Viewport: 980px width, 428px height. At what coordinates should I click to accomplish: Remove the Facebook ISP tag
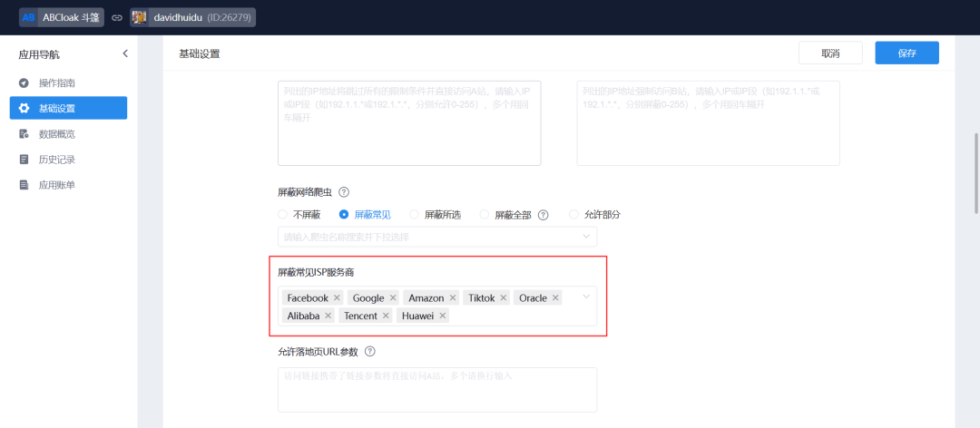337,298
